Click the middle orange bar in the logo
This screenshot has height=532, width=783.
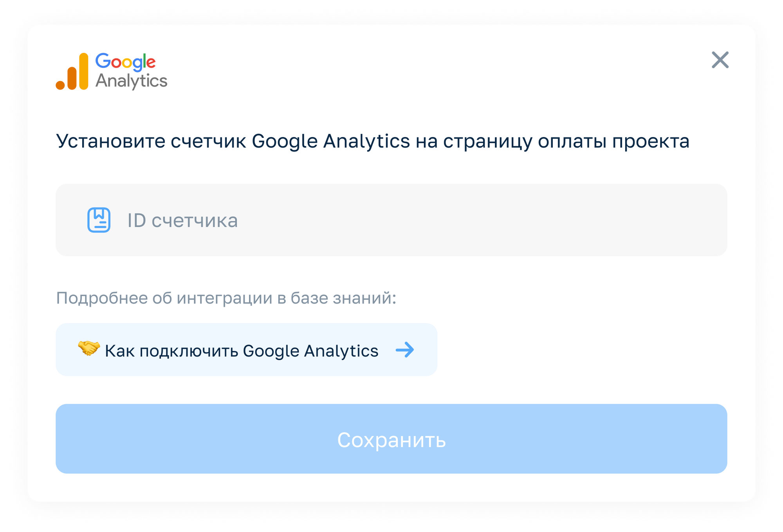pyautogui.click(x=72, y=78)
